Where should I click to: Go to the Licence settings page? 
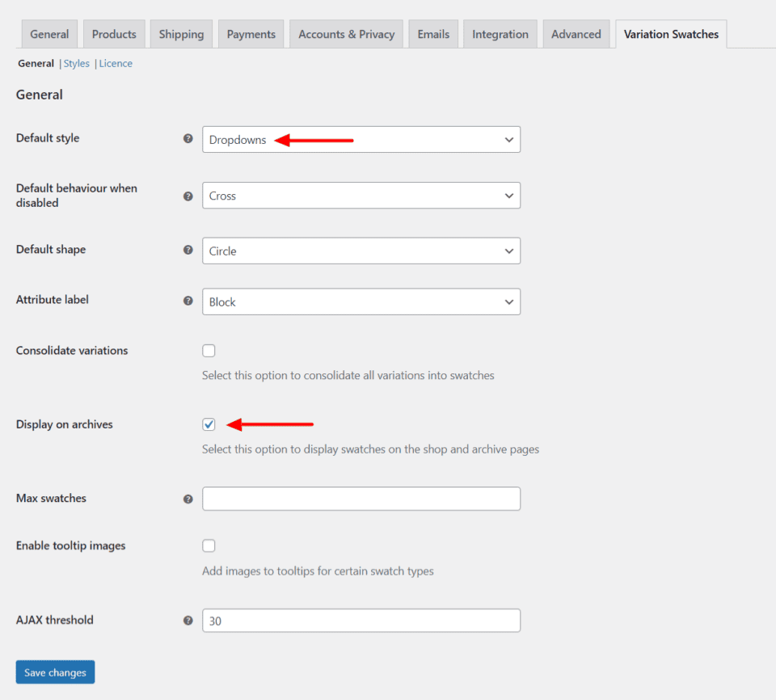pos(116,63)
